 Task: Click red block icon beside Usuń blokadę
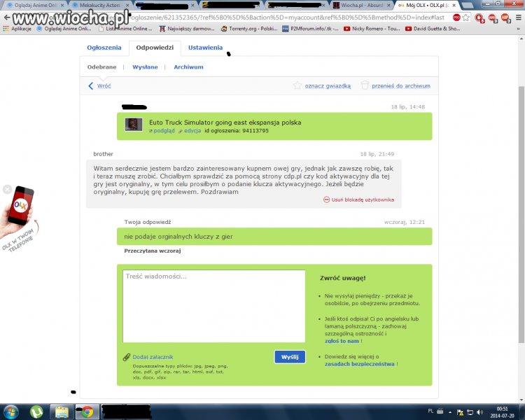(x=326, y=199)
